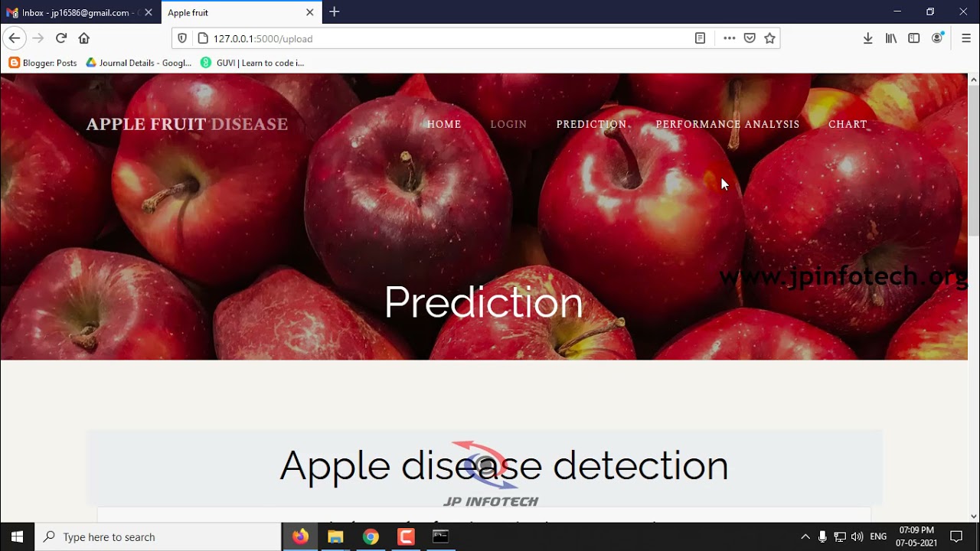Open a new tab with plus button
This screenshot has height=551, width=980.
334,12
